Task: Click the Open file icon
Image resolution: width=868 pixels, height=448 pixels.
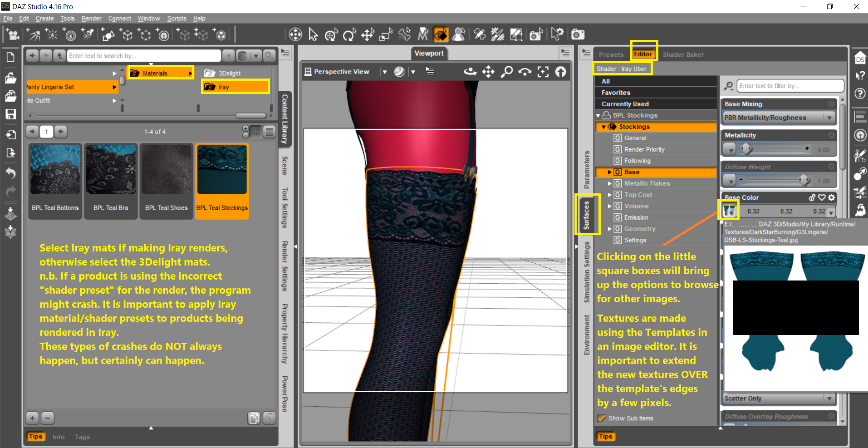Action: click(10, 78)
